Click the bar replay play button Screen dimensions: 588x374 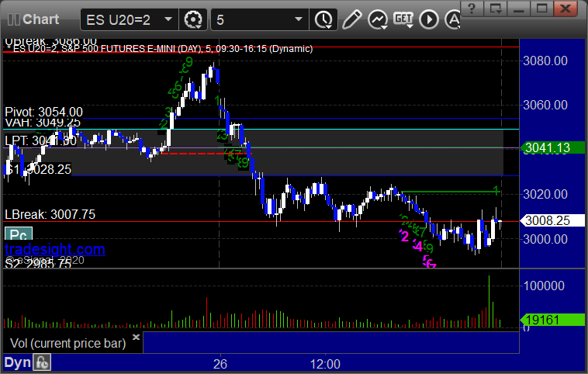[x=429, y=19]
